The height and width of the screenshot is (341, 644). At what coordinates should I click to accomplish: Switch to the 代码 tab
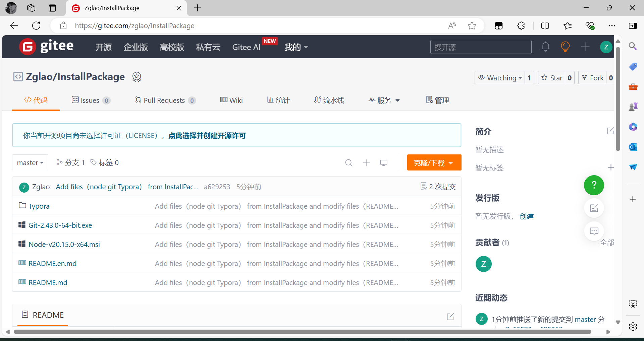tap(36, 100)
